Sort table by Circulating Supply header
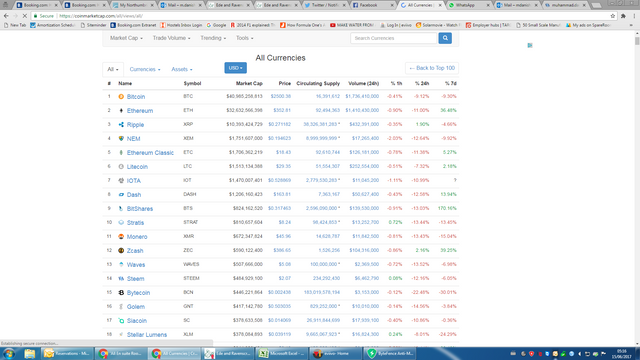The image size is (640, 360). click(318, 83)
